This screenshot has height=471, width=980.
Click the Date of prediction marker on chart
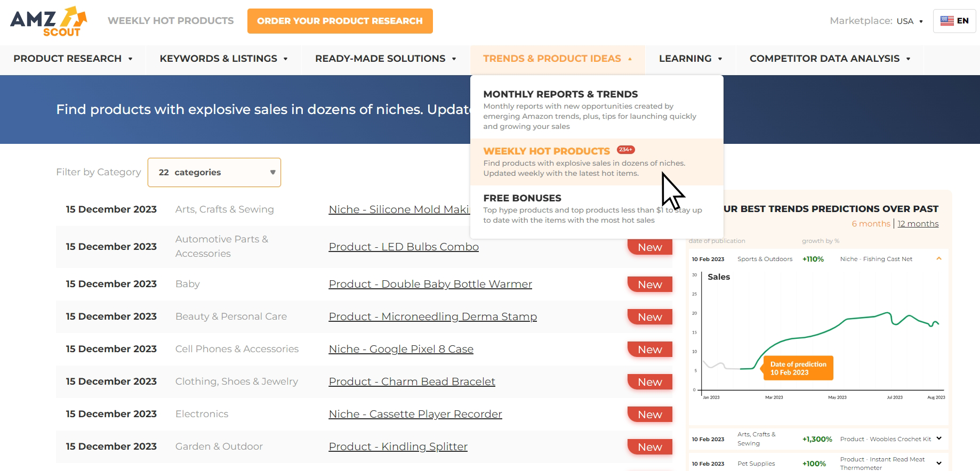(798, 368)
